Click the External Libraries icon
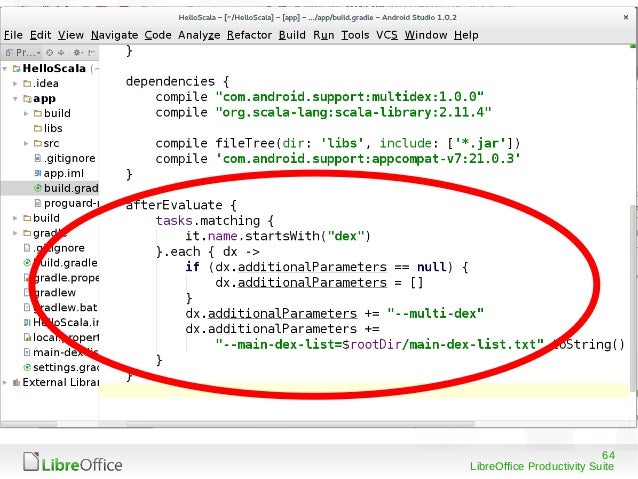 pos(16,382)
